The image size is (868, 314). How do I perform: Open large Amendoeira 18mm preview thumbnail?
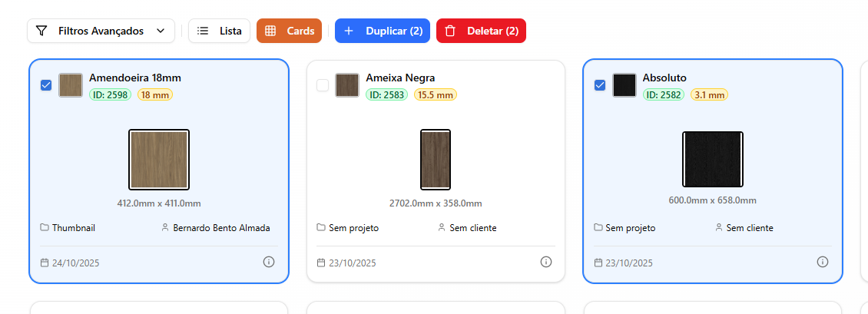[x=159, y=159]
